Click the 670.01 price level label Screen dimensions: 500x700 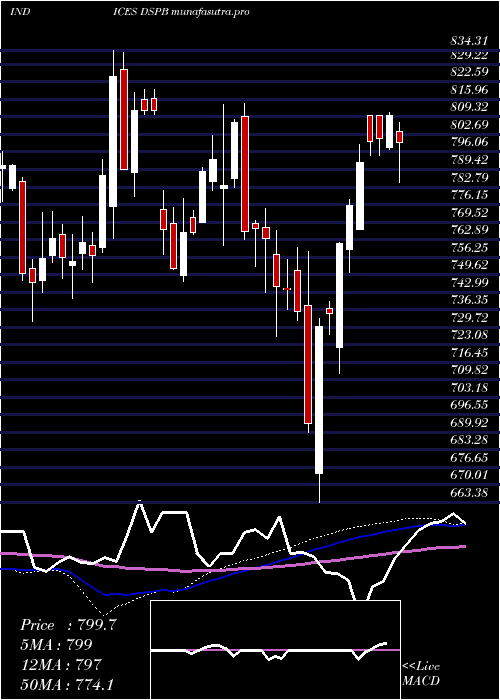pos(469,475)
